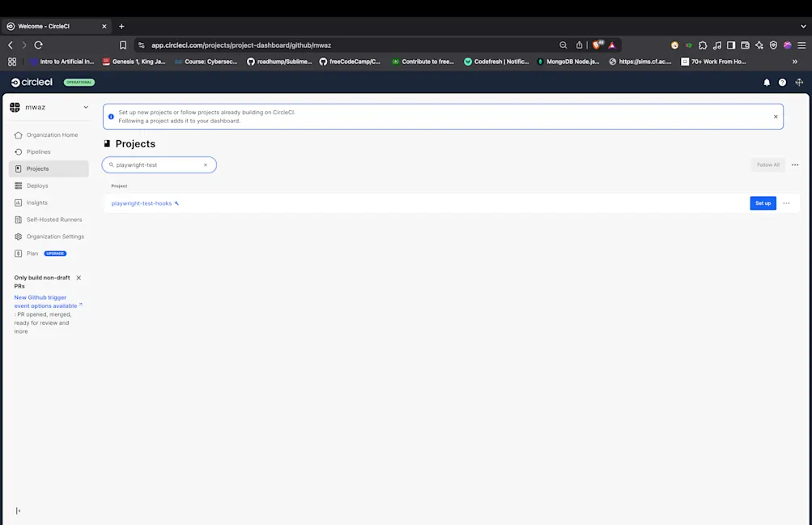Focus the project search field
The height and width of the screenshot is (525, 812).
pos(159,164)
